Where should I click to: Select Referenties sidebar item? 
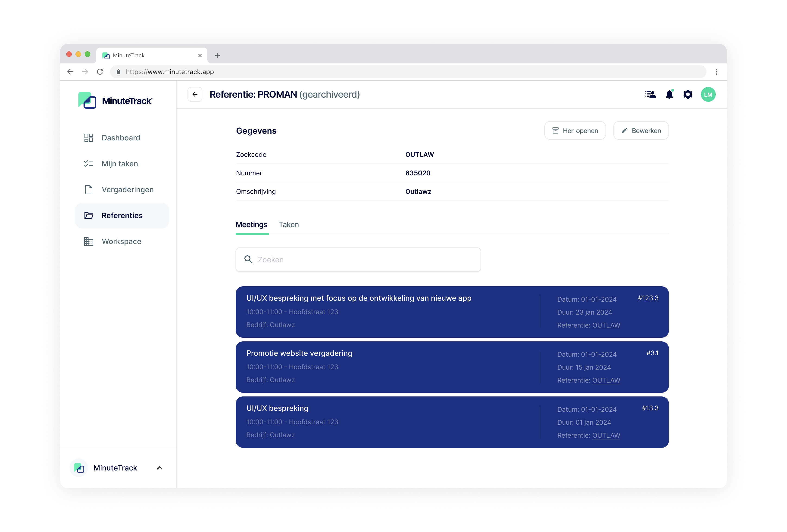122,216
